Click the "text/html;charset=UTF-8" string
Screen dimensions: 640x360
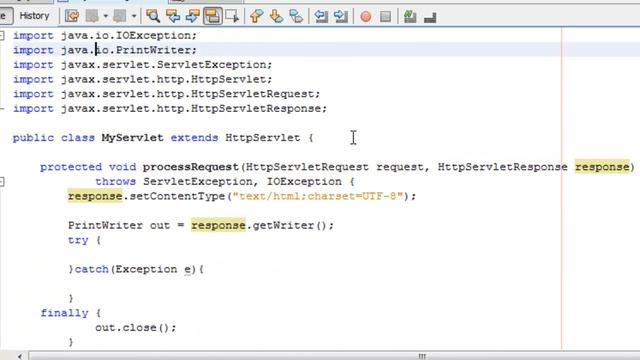point(318,196)
